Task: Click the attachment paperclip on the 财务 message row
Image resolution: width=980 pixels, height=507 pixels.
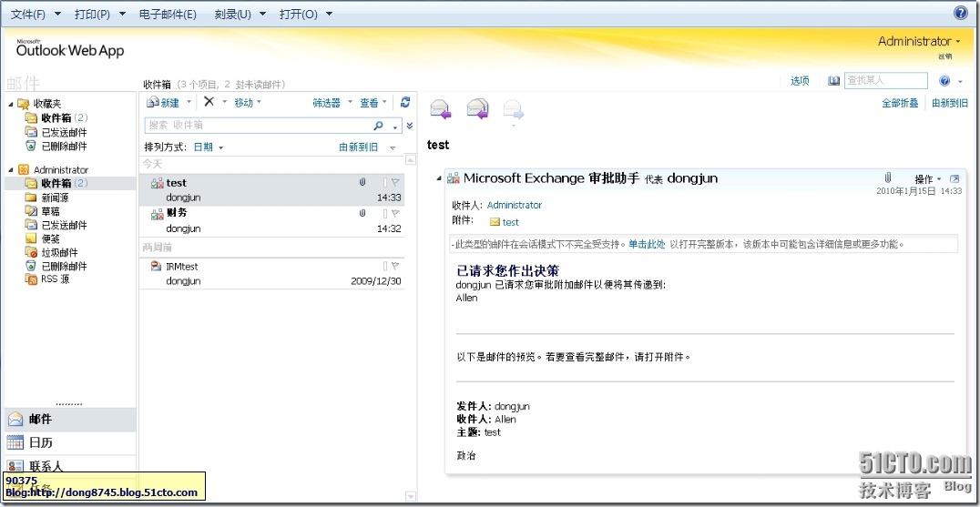Action: tap(362, 213)
